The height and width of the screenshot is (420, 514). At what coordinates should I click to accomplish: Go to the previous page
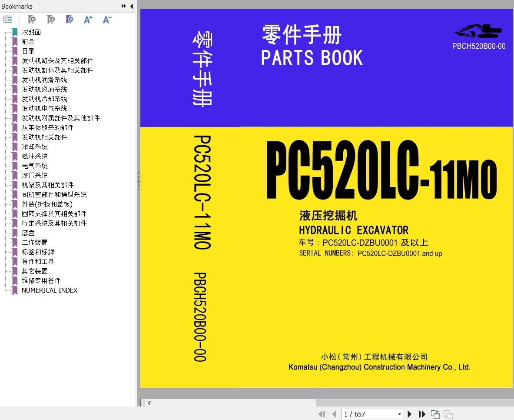pyautogui.click(x=334, y=414)
